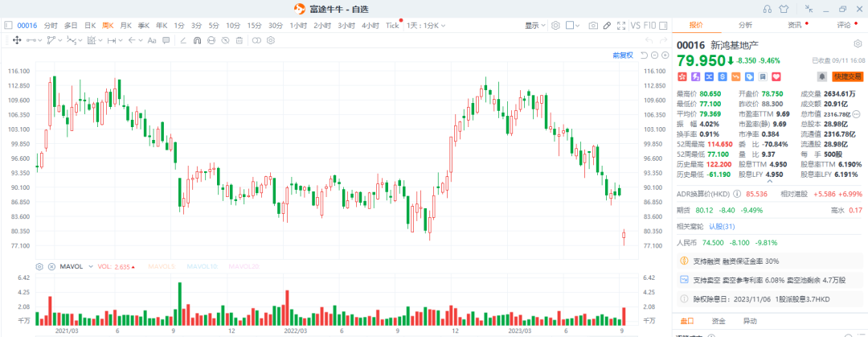
Task: Take a chart screenshot with camera icon
Action: 593,25
